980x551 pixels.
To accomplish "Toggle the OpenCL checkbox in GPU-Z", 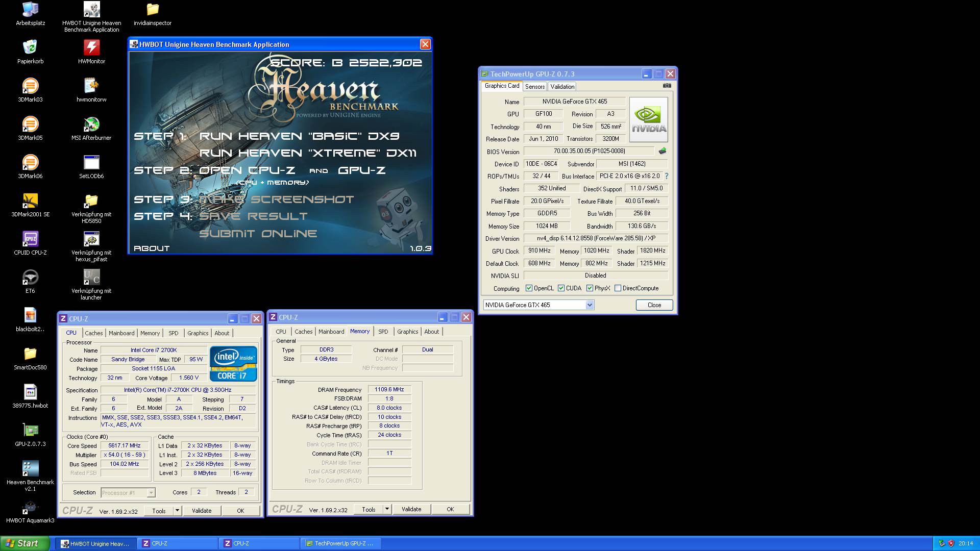I will [x=529, y=288].
